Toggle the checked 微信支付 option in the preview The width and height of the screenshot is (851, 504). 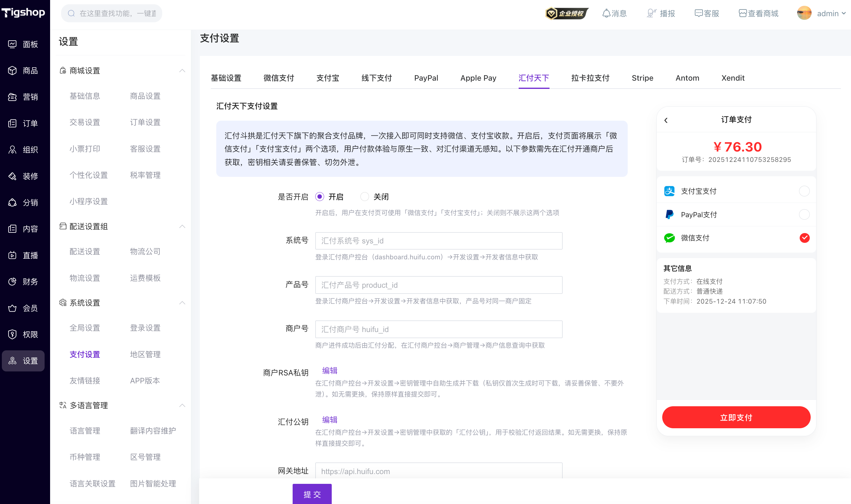tap(804, 238)
